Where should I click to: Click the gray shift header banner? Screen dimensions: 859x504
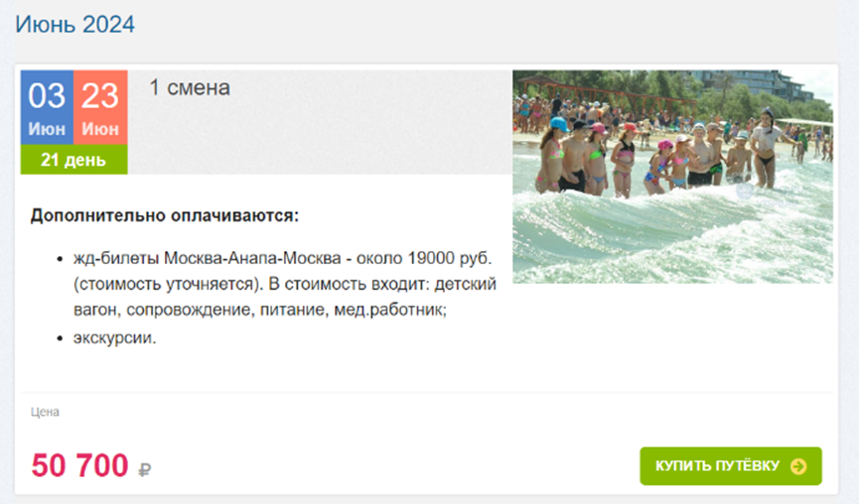[x=320, y=122]
